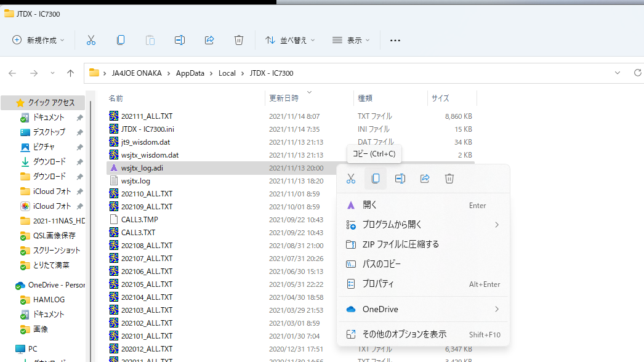Expand the address bar history dropdown

pos(618,73)
